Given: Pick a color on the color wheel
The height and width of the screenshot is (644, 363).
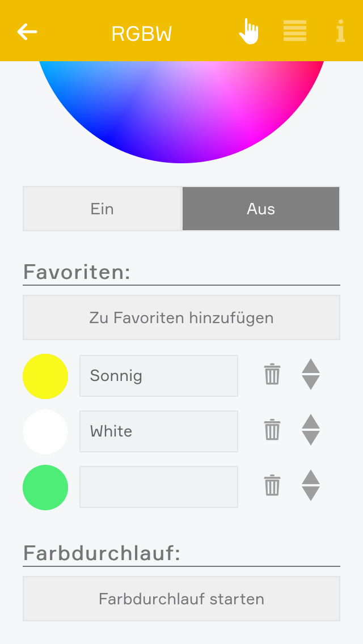Looking at the screenshot, I should tap(181, 108).
